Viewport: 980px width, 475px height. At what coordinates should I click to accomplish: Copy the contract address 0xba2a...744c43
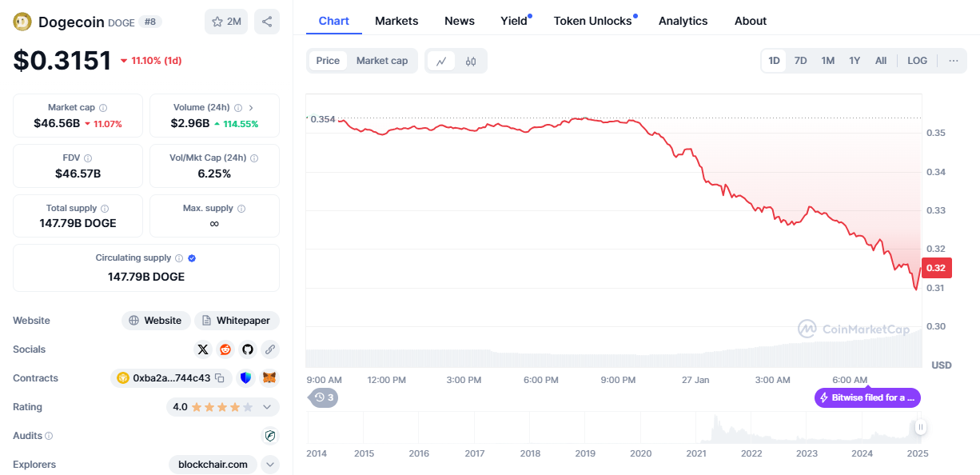point(220,378)
